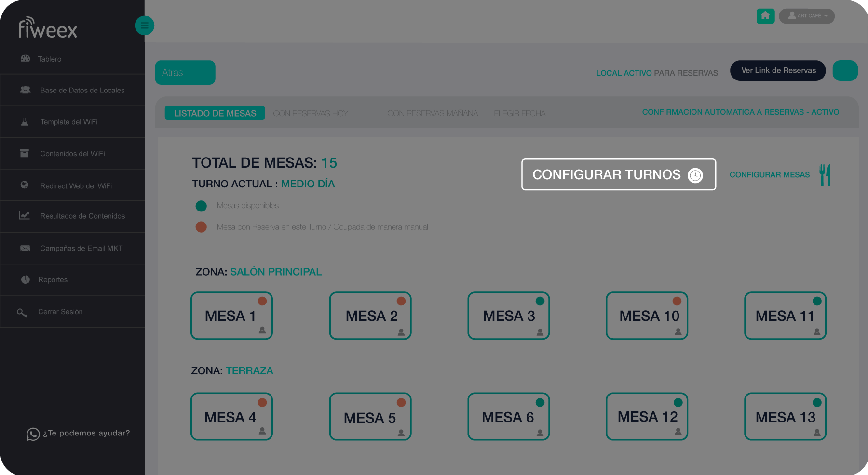Click the green home icon button
The height and width of the screenshot is (475, 868).
765,16
